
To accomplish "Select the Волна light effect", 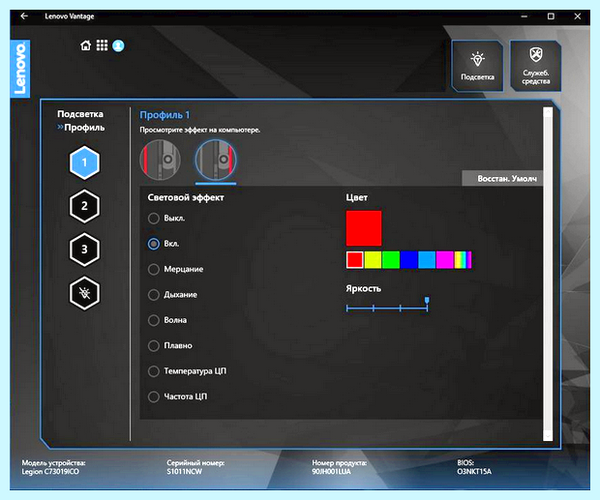I will [167, 320].
